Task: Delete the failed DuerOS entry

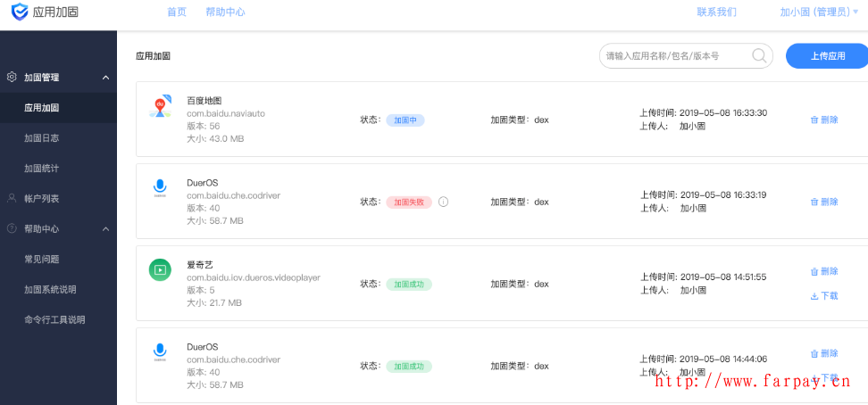Action: [x=824, y=202]
